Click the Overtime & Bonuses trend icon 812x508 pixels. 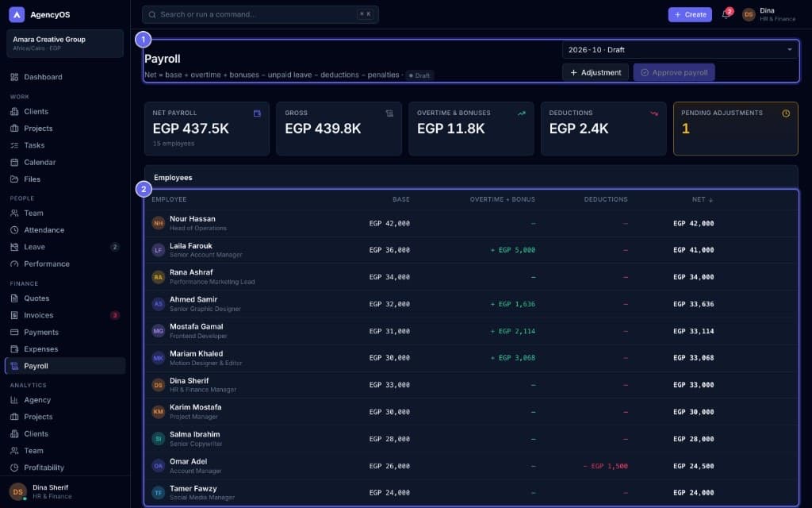tap(522, 114)
